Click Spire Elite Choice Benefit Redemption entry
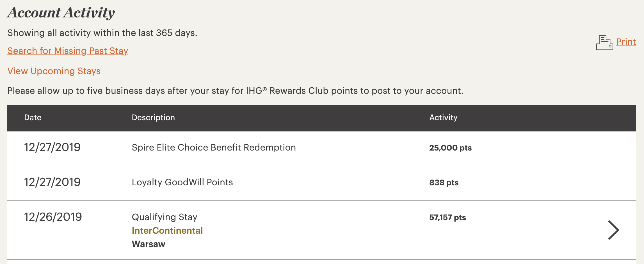The width and height of the screenshot is (644, 264). click(214, 147)
